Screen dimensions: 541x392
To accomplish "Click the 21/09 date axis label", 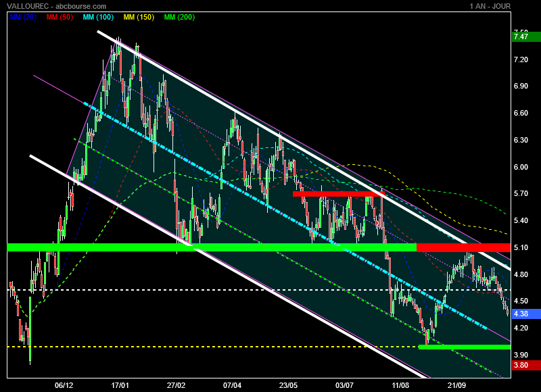I will click(x=456, y=385).
